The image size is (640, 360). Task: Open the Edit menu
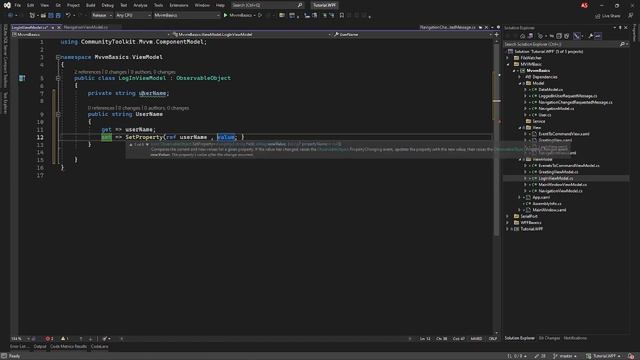31,5
